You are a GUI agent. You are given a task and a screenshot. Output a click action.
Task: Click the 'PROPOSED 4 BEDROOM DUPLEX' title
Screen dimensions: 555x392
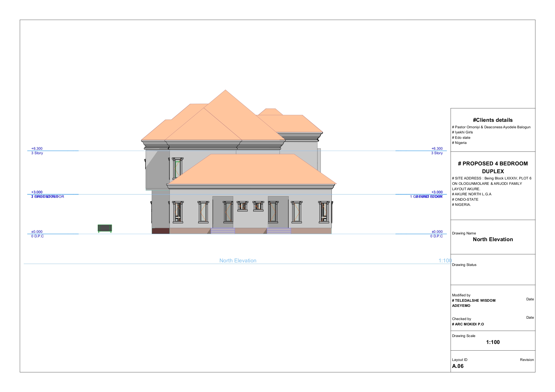(493, 167)
